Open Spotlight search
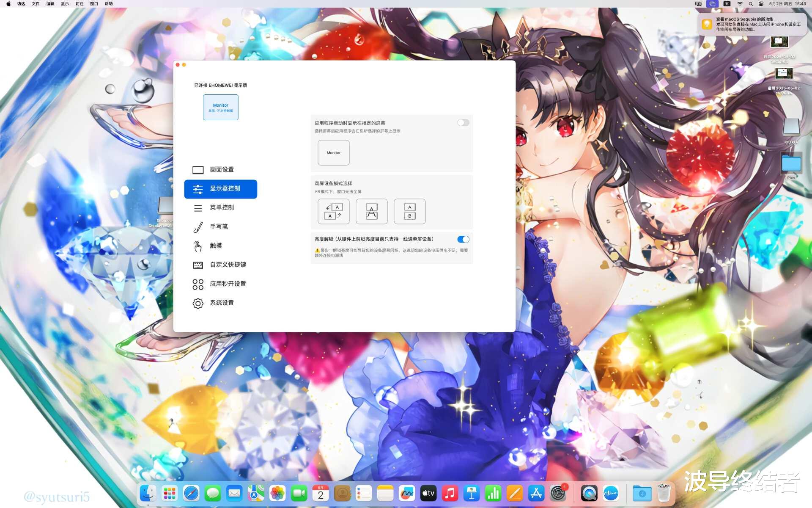This screenshot has width=812, height=508. [751, 4]
